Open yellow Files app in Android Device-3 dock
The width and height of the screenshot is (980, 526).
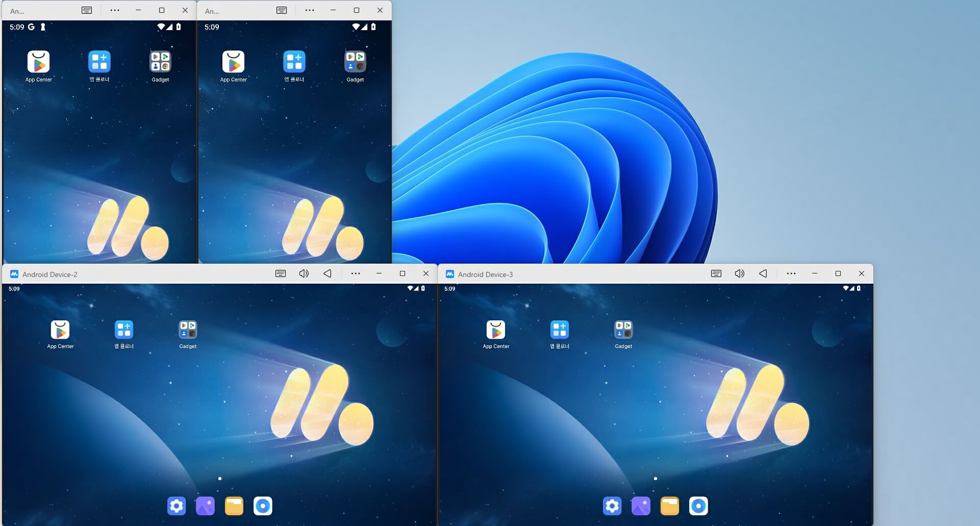click(x=670, y=506)
